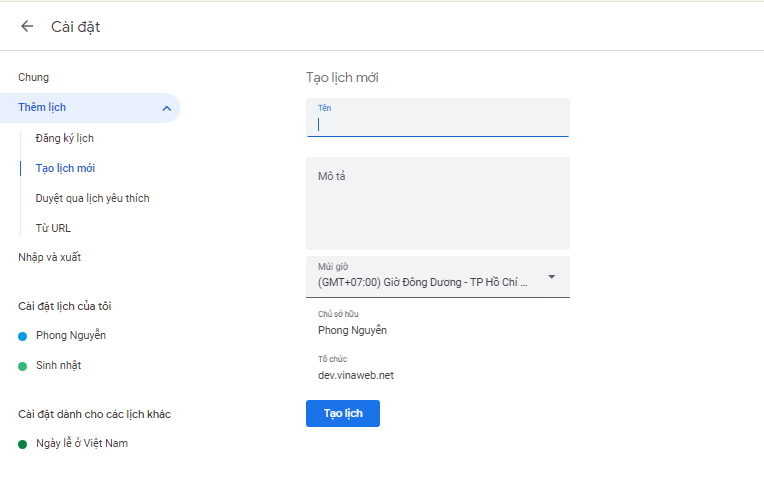The image size is (764, 482).
Task: Open Nhập và xuất settings
Action: coord(49,257)
